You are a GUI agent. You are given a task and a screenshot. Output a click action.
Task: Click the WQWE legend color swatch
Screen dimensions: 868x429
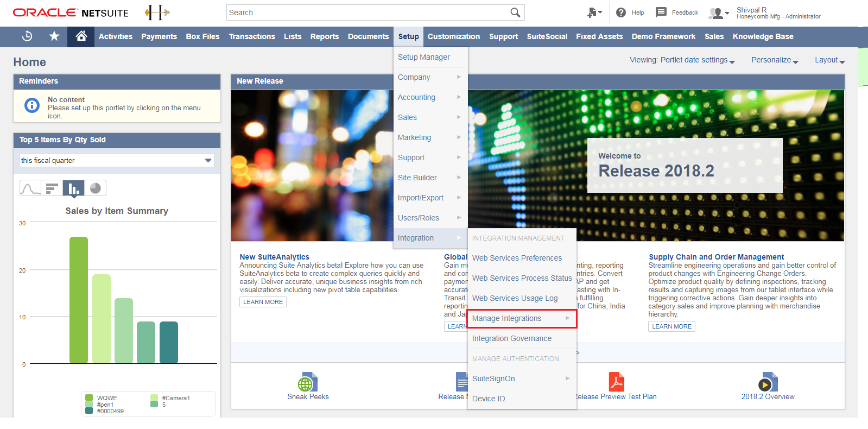pyautogui.click(x=89, y=398)
